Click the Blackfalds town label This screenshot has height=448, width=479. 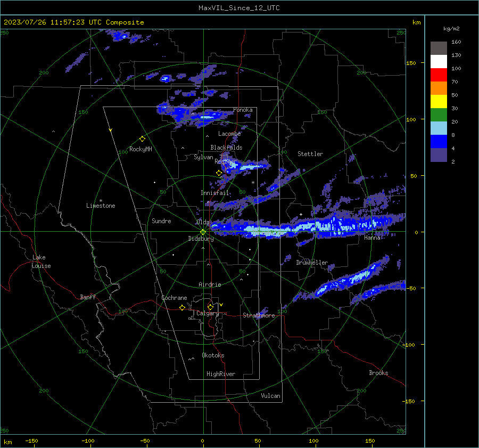226,148
